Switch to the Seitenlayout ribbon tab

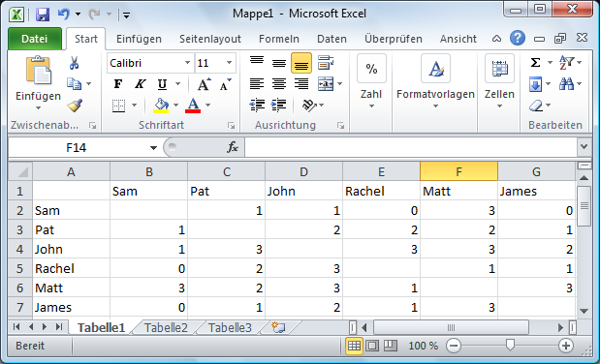coord(210,39)
